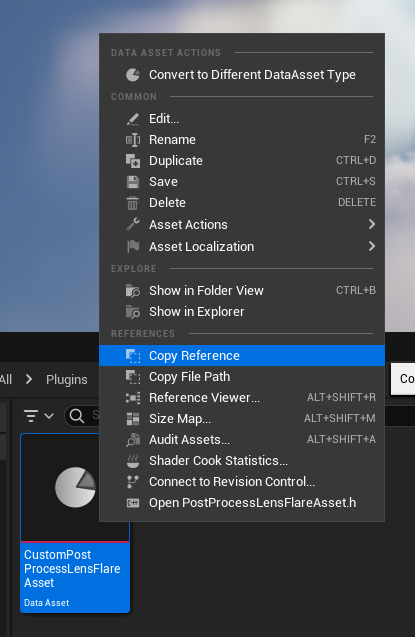415x637 pixels.
Task: Click the All breadcrumb in the content browser
Action: 6,379
